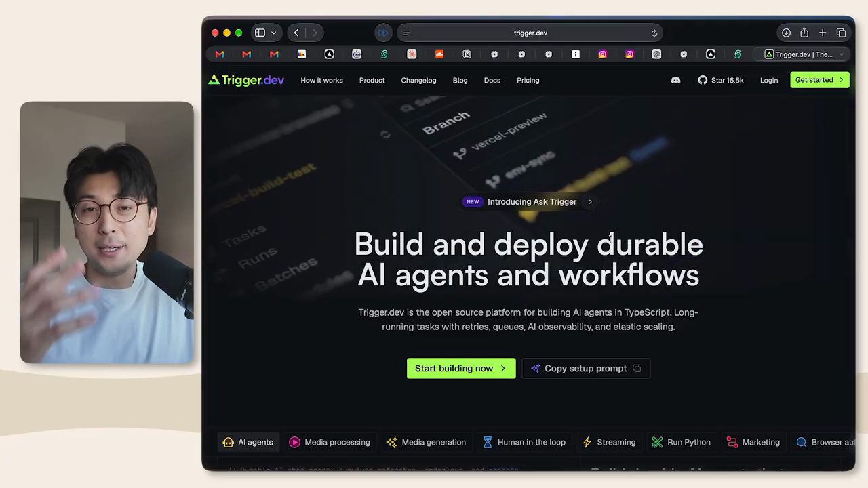
Task: Select the Media generation tab
Action: click(x=426, y=442)
